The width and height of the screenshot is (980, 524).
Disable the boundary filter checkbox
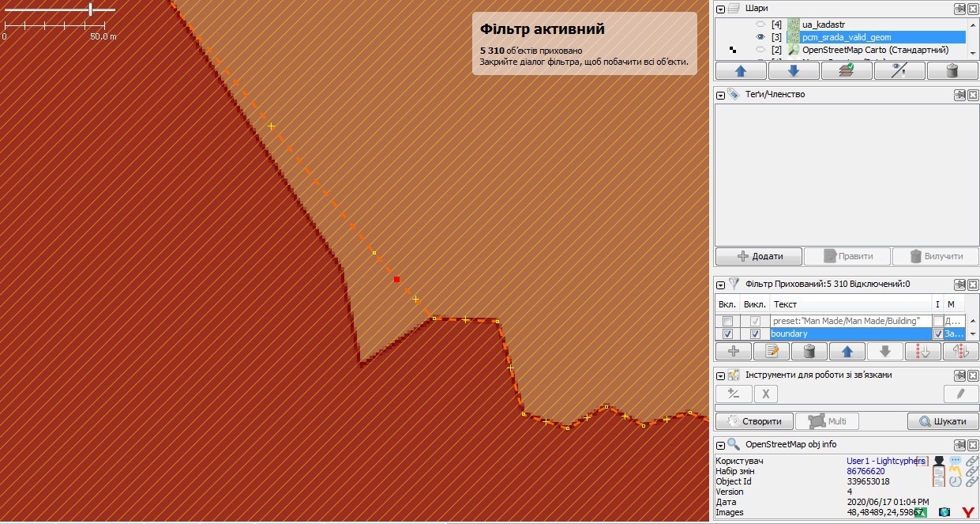click(x=727, y=334)
